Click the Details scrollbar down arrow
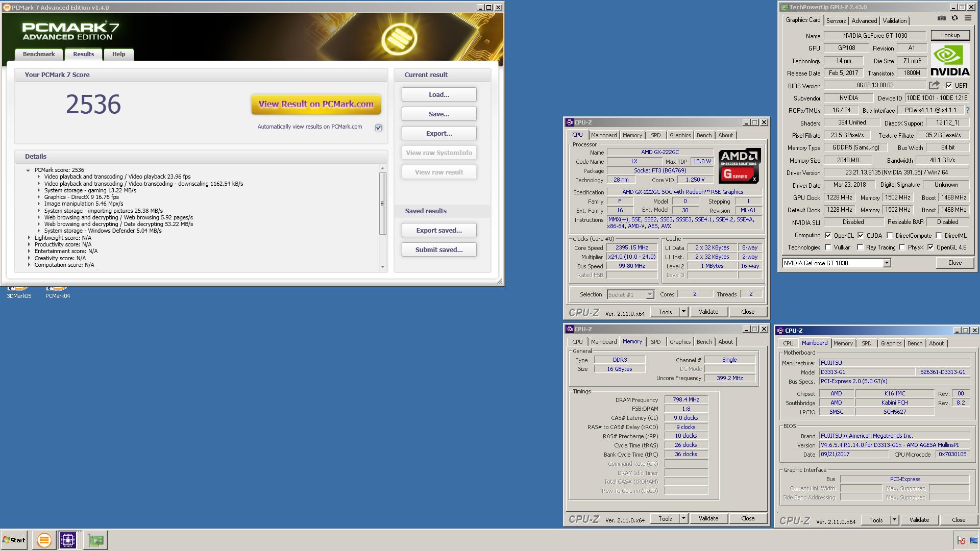The image size is (980, 551). tap(382, 267)
